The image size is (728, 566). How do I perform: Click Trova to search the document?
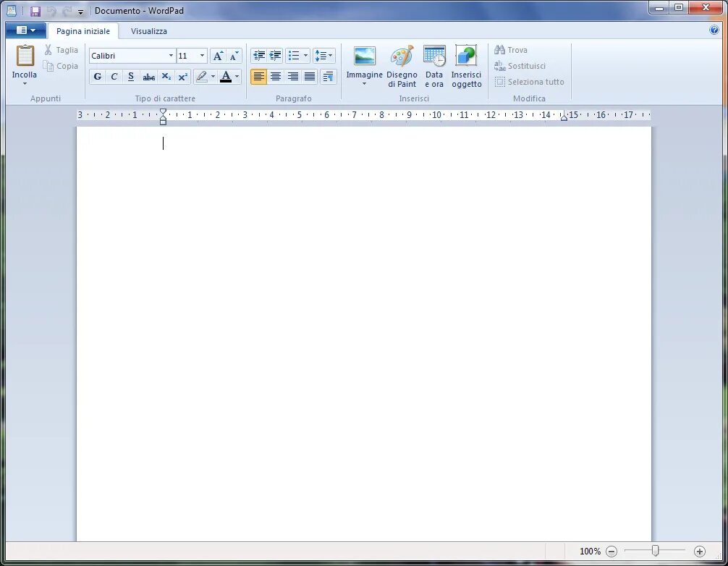[511, 50]
